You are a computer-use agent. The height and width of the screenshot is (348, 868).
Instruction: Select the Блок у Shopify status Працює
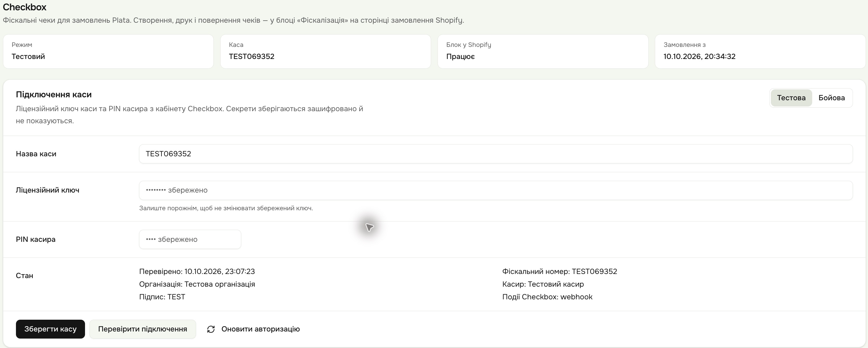[x=460, y=57]
